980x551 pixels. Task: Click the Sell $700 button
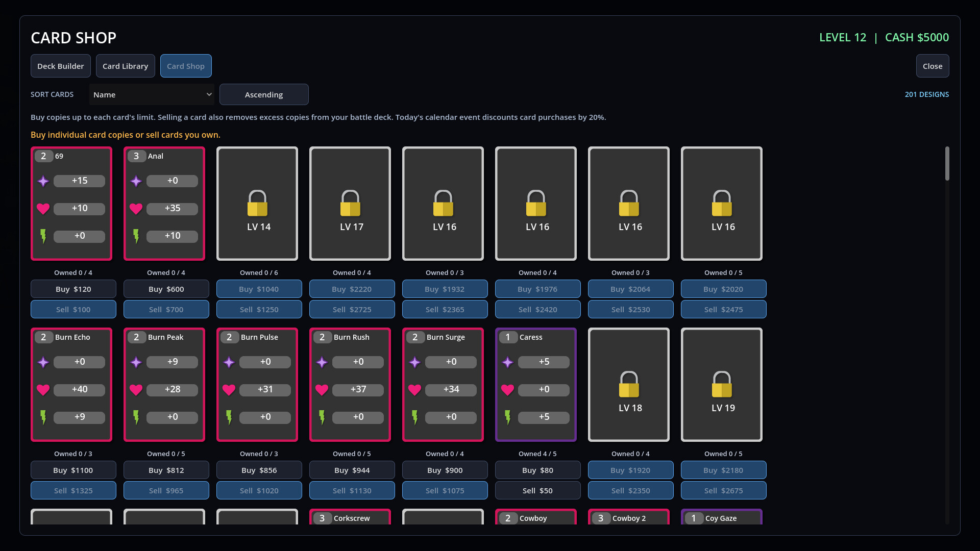coord(166,309)
